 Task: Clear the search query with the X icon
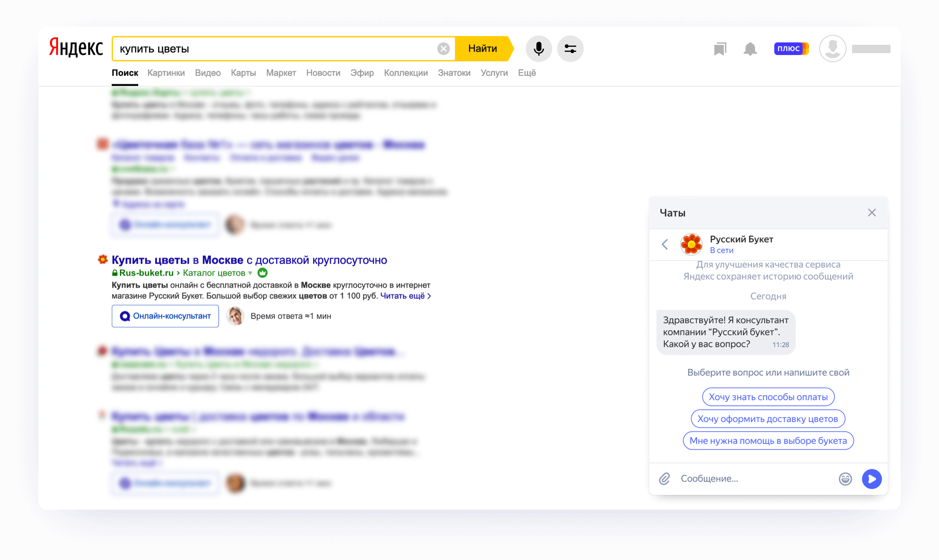(x=443, y=48)
